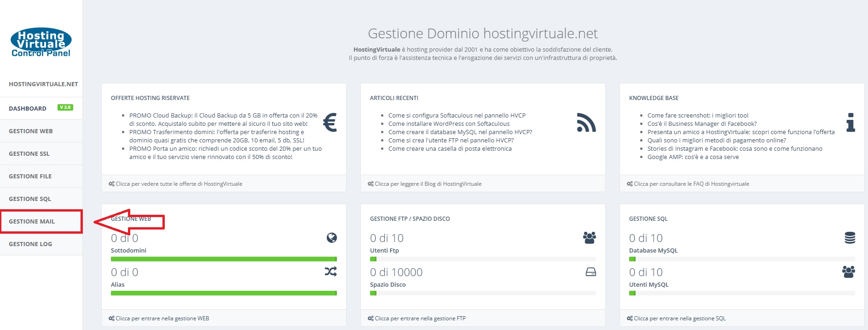Click gears icon in offerte footer link

(111, 184)
